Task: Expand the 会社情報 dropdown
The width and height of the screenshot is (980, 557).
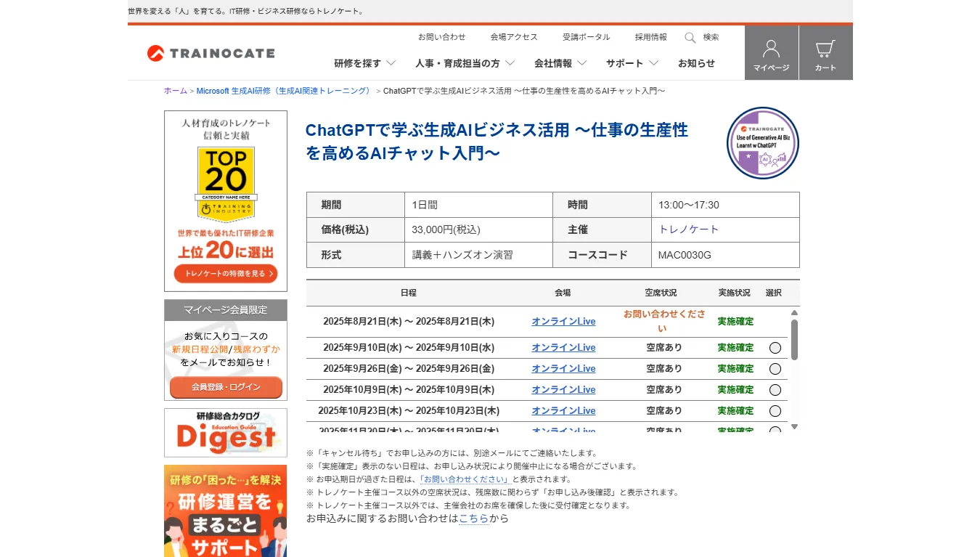Action: 560,63
